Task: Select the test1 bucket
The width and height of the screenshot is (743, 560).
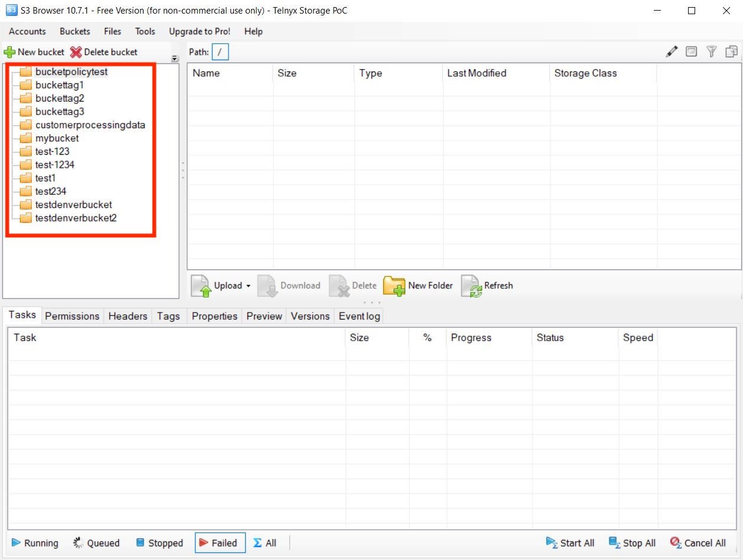Action: click(45, 178)
